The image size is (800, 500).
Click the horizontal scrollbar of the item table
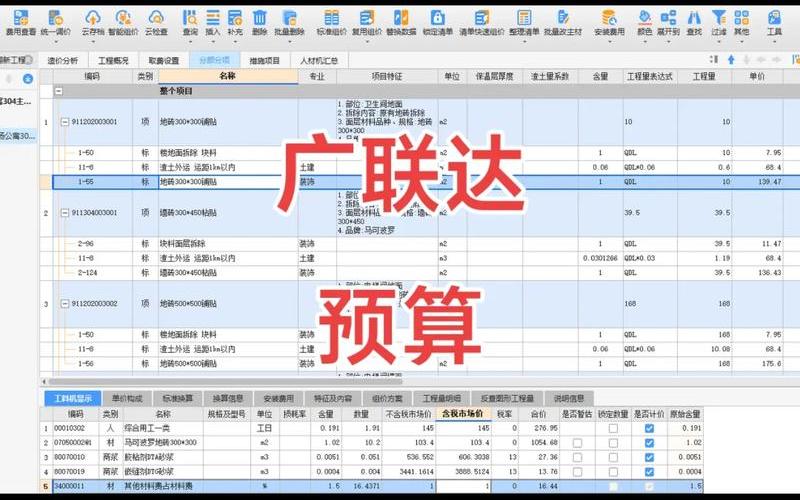(x=225, y=381)
